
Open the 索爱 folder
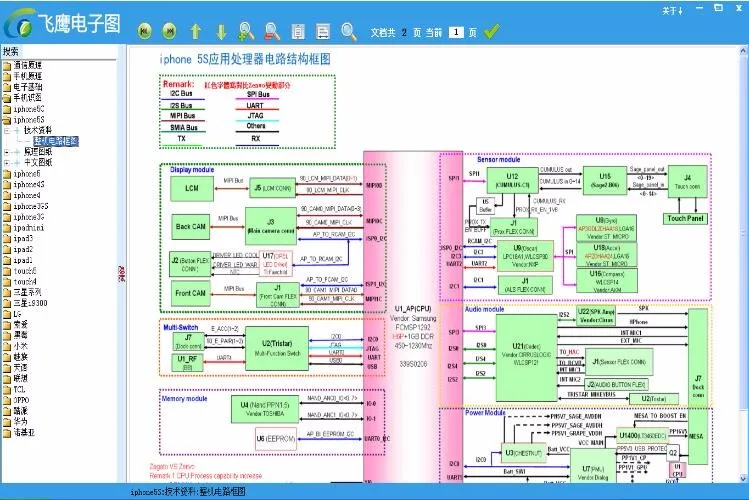[15, 324]
